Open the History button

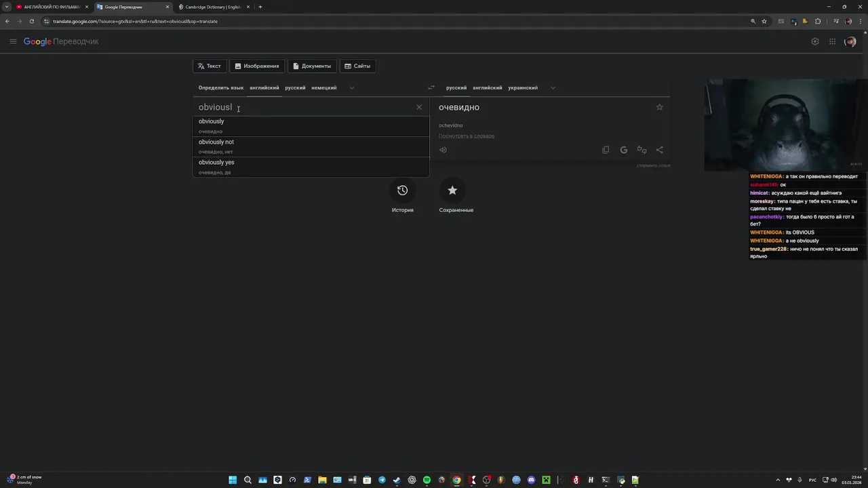tap(402, 190)
